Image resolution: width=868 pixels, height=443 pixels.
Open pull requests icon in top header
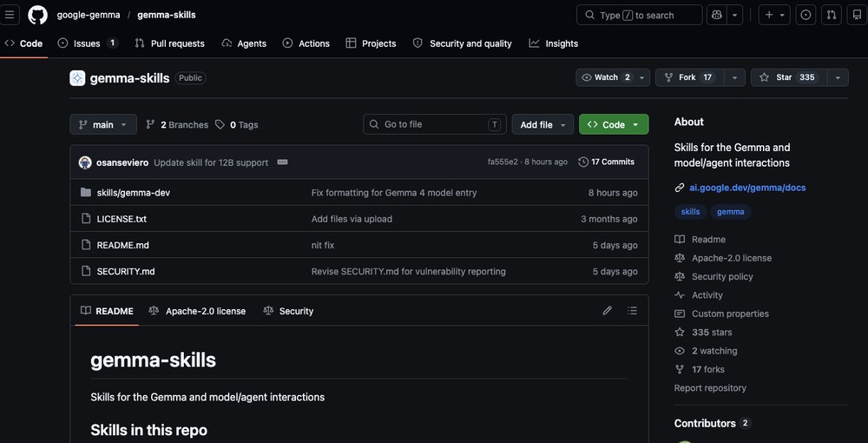pos(832,15)
